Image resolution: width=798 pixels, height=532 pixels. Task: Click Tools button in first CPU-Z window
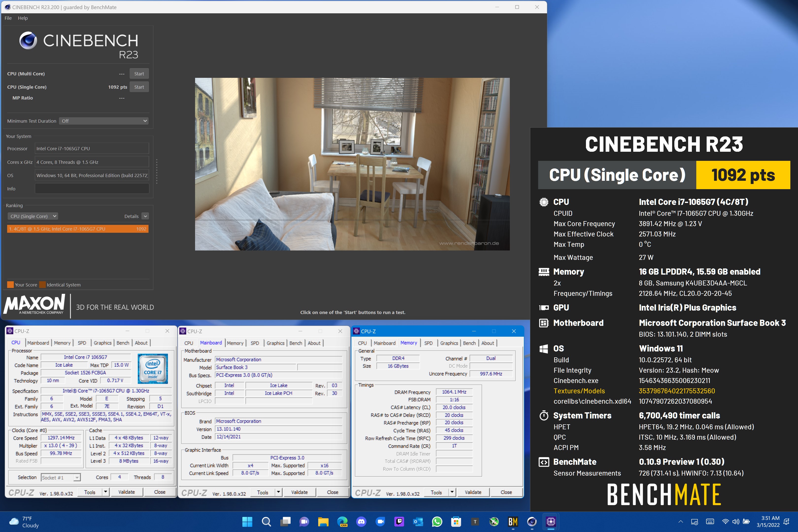click(x=90, y=492)
